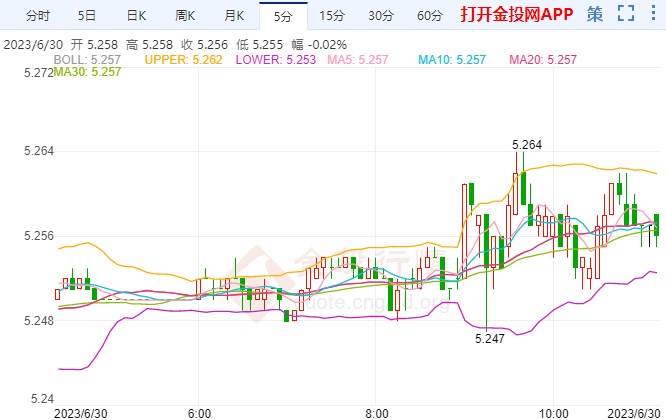Screen dimensions: 666x420
Task: Click the 10:00 time axis label
Action: [553, 414]
